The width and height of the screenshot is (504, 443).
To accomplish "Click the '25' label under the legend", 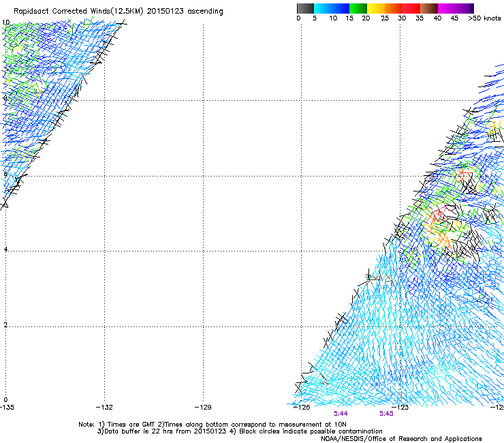I will (385, 18).
